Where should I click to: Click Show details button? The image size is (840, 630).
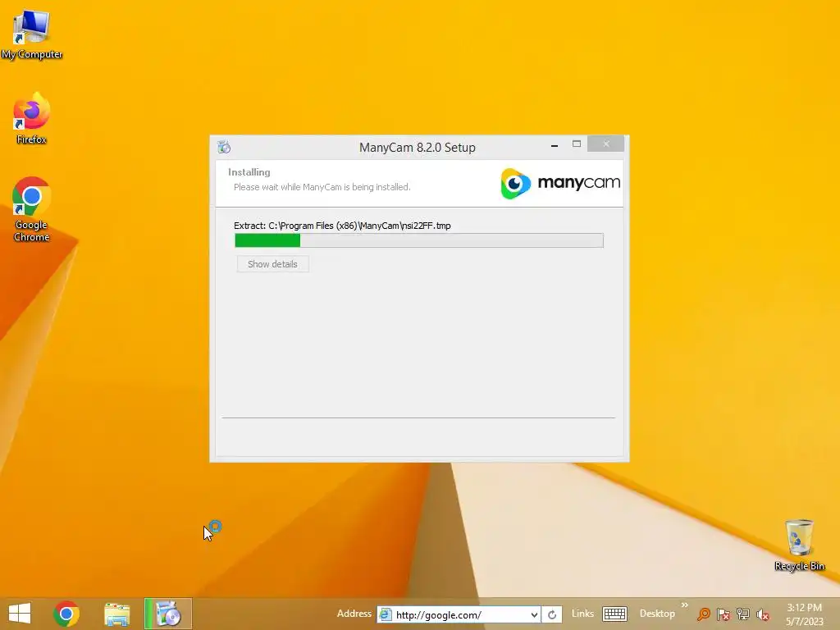click(272, 264)
